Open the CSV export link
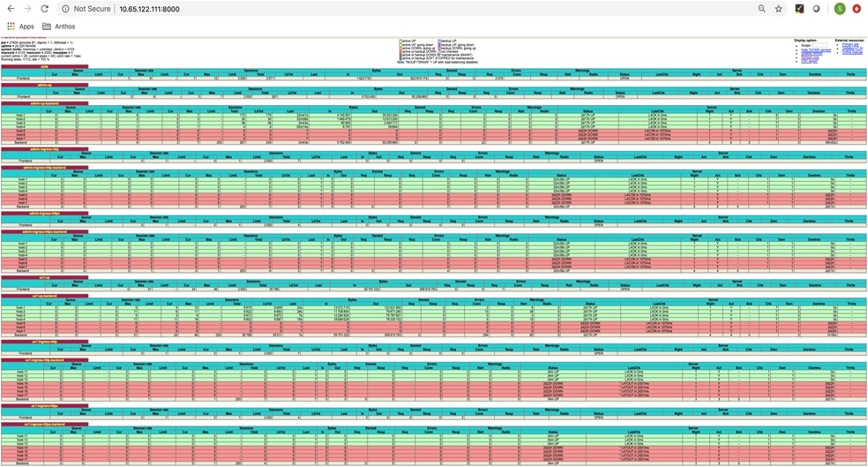This screenshot has height=467, width=868. point(809,62)
